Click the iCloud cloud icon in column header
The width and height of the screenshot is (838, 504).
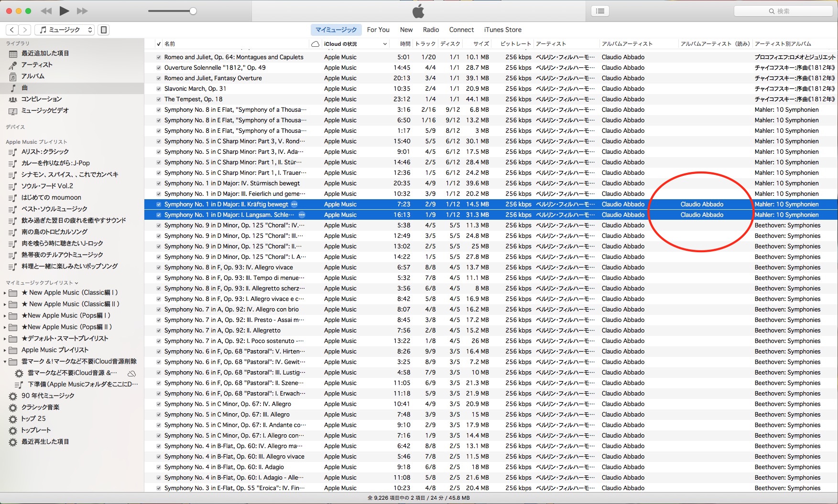tap(315, 44)
